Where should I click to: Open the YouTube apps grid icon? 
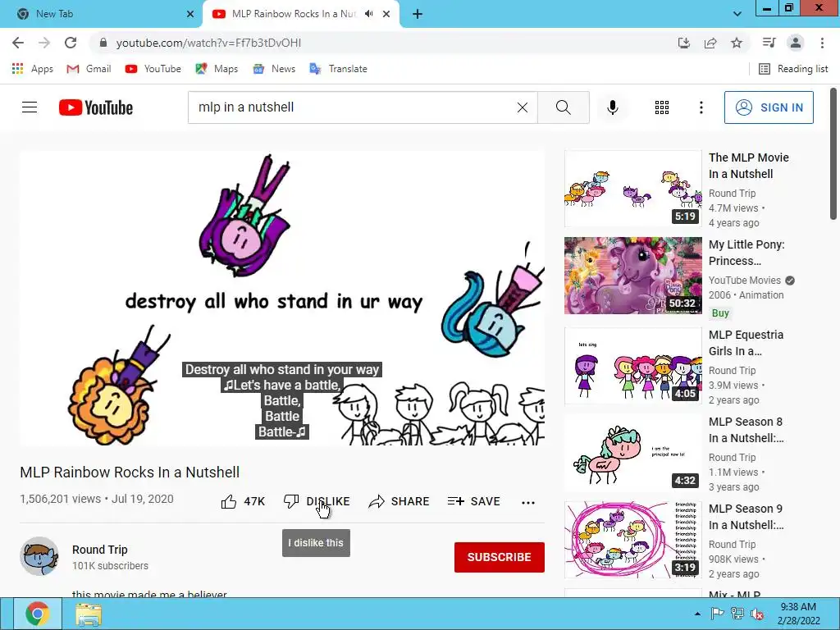tap(662, 107)
